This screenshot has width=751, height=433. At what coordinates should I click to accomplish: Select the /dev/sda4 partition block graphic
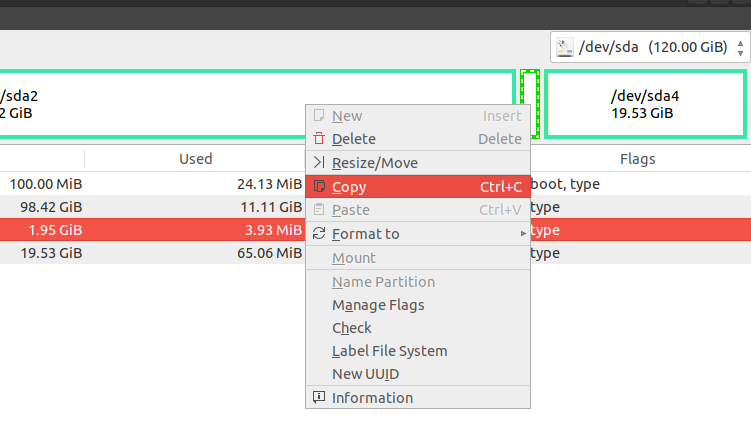[x=645, y=104]
